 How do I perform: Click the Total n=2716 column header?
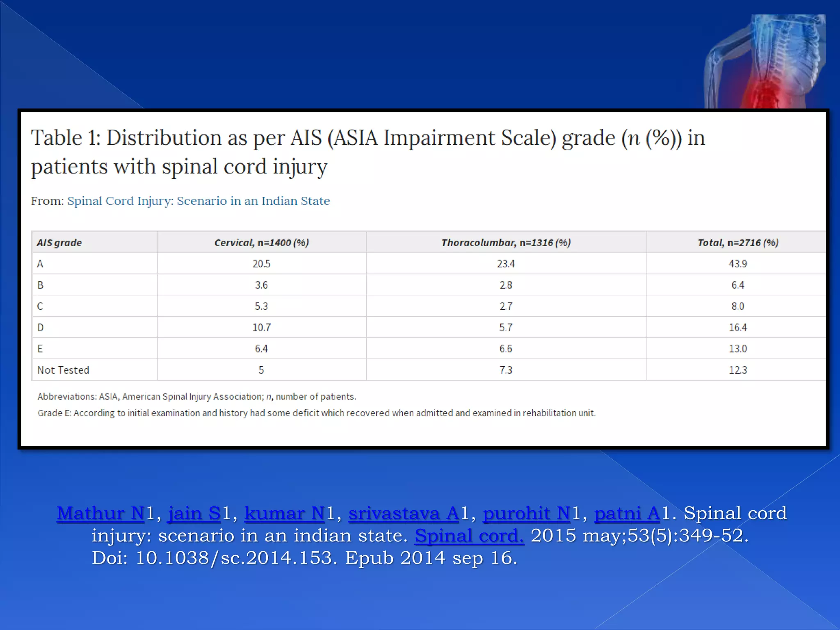pos(737,243)
